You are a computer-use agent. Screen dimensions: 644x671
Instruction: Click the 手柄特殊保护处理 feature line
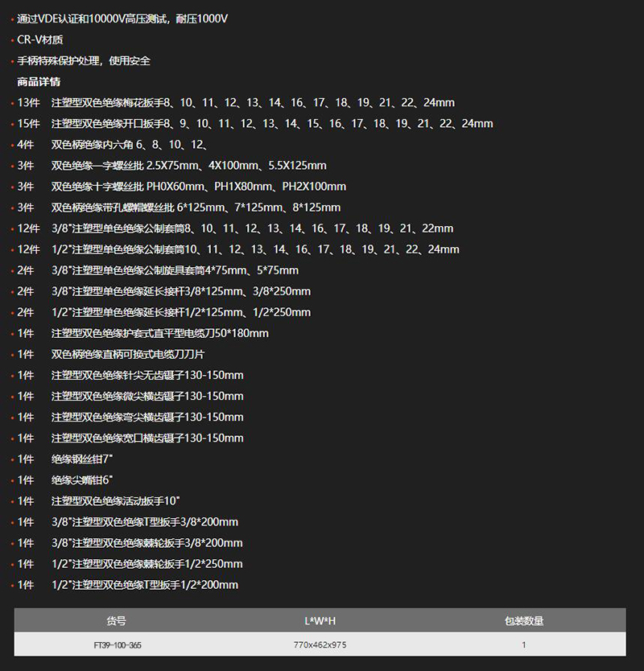[84, 60]
